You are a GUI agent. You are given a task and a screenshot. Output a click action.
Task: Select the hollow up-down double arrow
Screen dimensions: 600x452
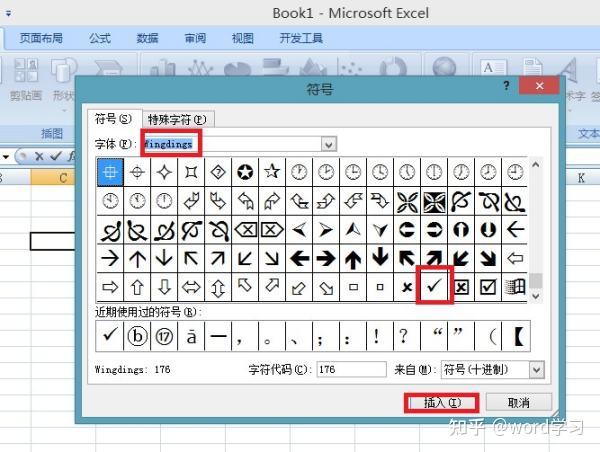click(218, 287)
